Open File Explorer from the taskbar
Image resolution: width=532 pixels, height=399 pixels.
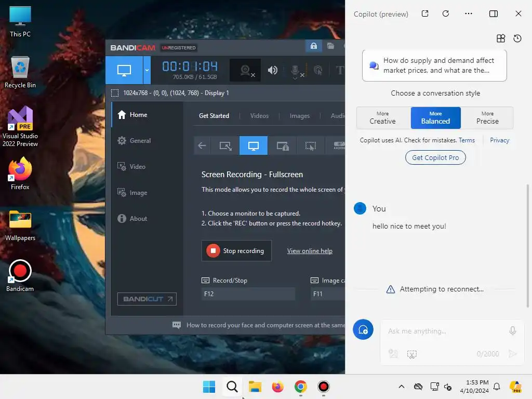(255, 387)
